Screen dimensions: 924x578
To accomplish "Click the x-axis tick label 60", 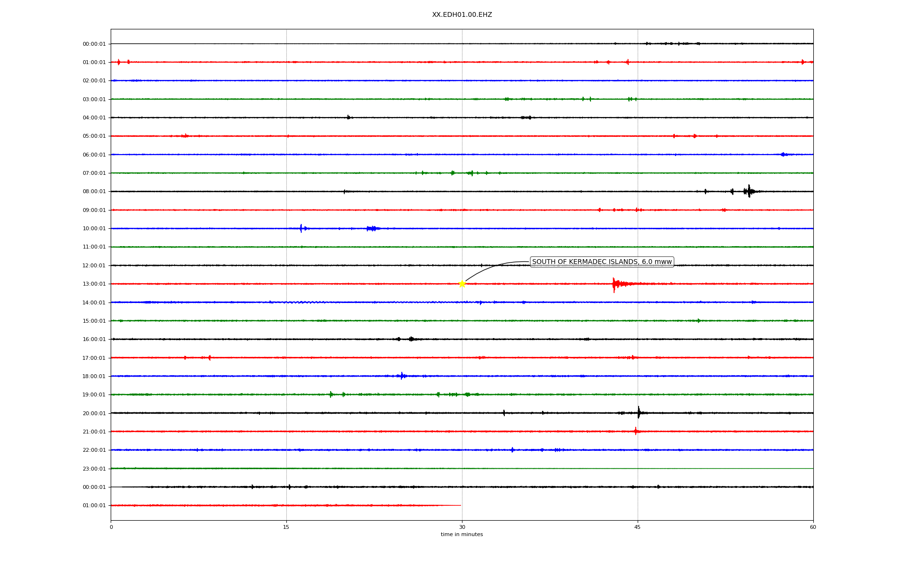I will (813, 527).
